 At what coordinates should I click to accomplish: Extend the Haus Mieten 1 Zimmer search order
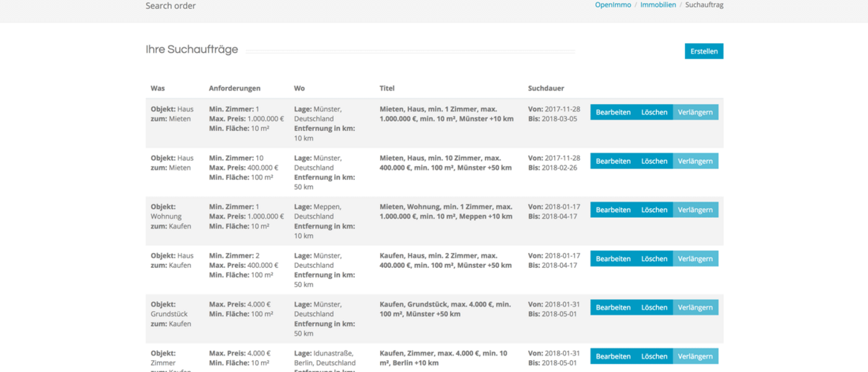coord(695,112)
